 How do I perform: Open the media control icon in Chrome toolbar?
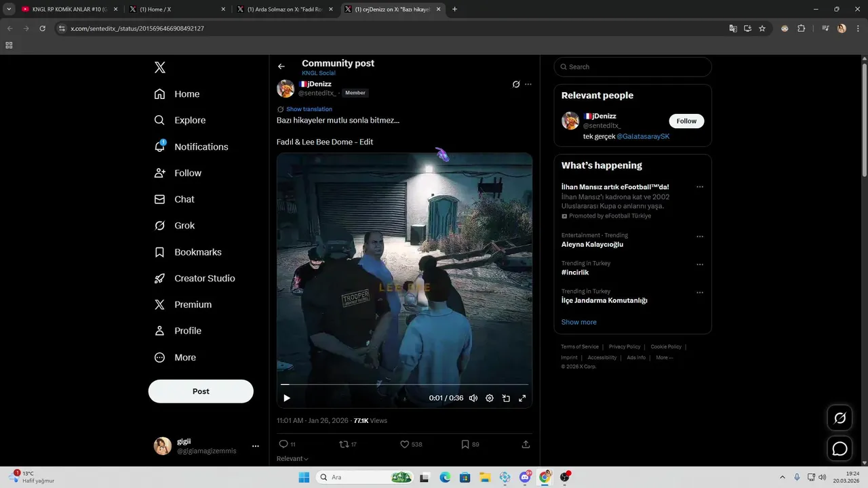825,28
